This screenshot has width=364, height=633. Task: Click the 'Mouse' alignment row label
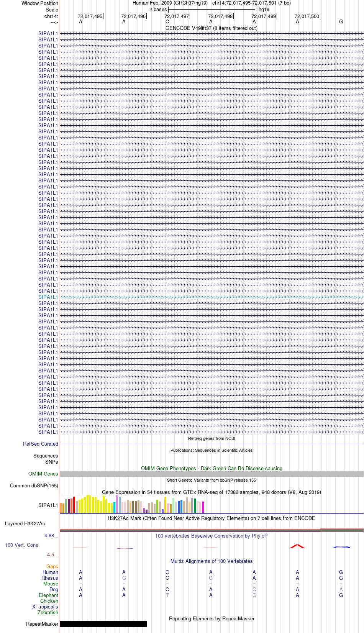(x=51, y=584)
